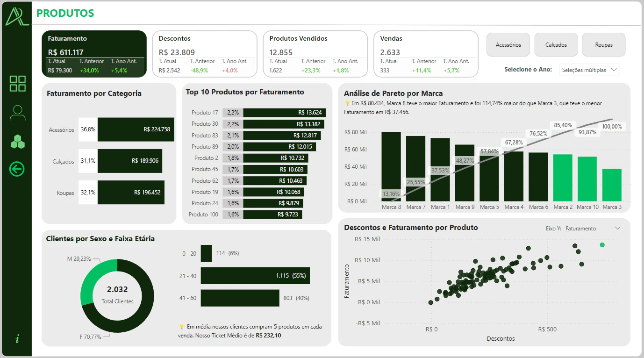
Task: Click the green Marca 2 column
Action: tap(563, 178)
